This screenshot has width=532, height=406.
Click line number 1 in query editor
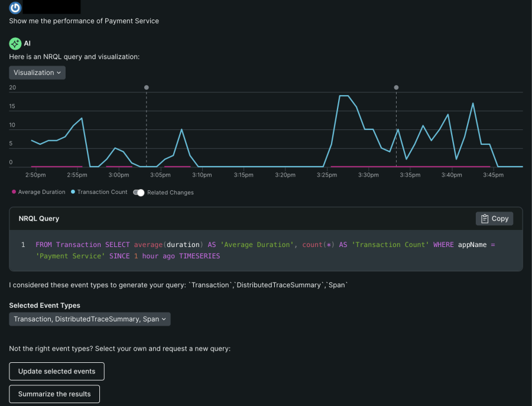point(23,245)
